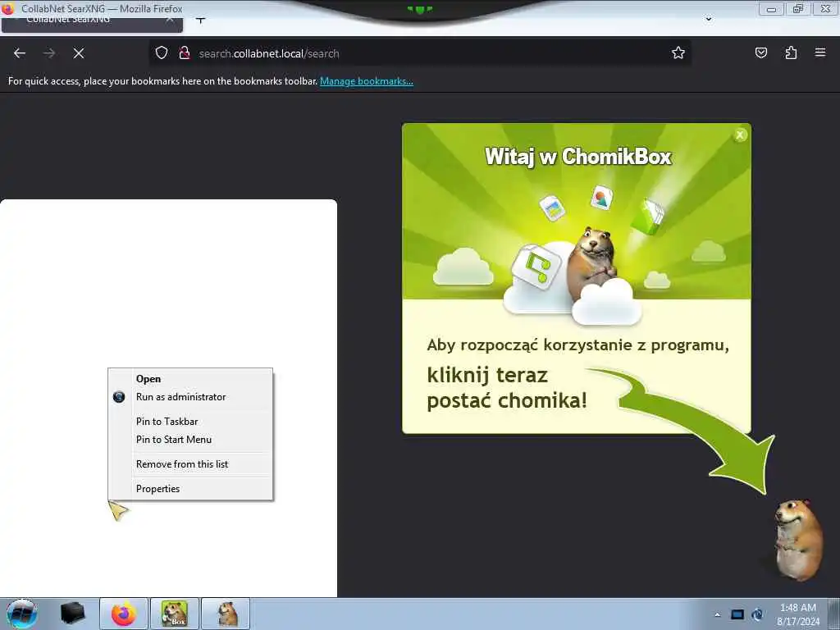Select Pin to Taskbar
The height and width of the screenshot is (630, 840).
pos(190,422)
